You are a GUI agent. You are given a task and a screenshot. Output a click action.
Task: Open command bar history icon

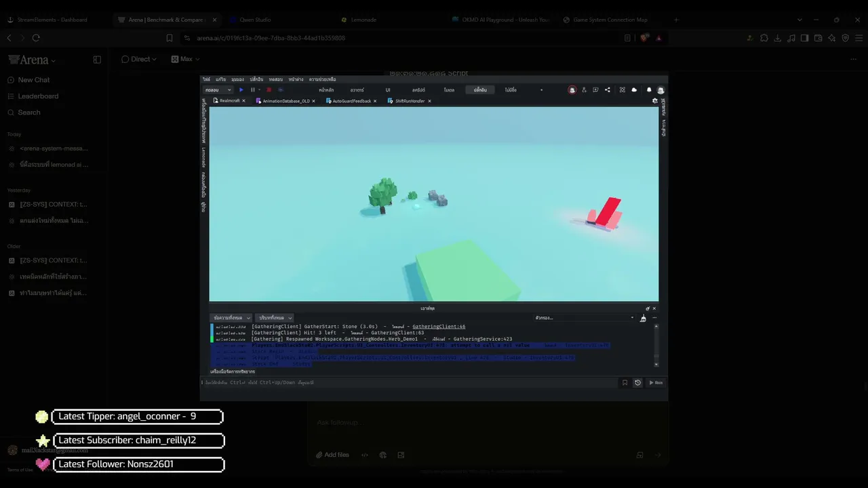pos(637,382)
